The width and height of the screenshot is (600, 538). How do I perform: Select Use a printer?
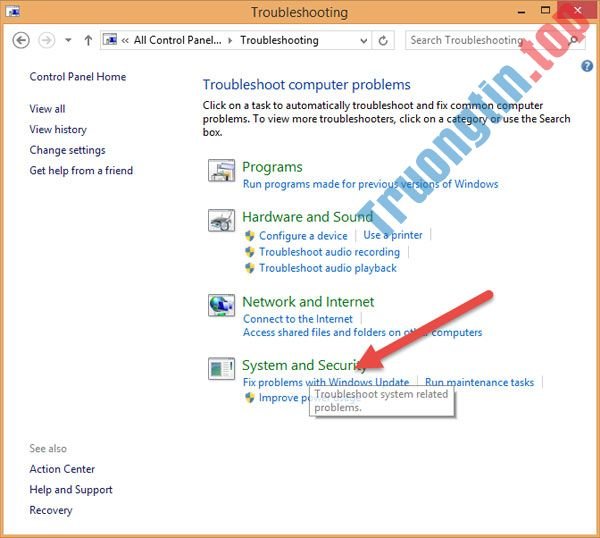(393, 235)
